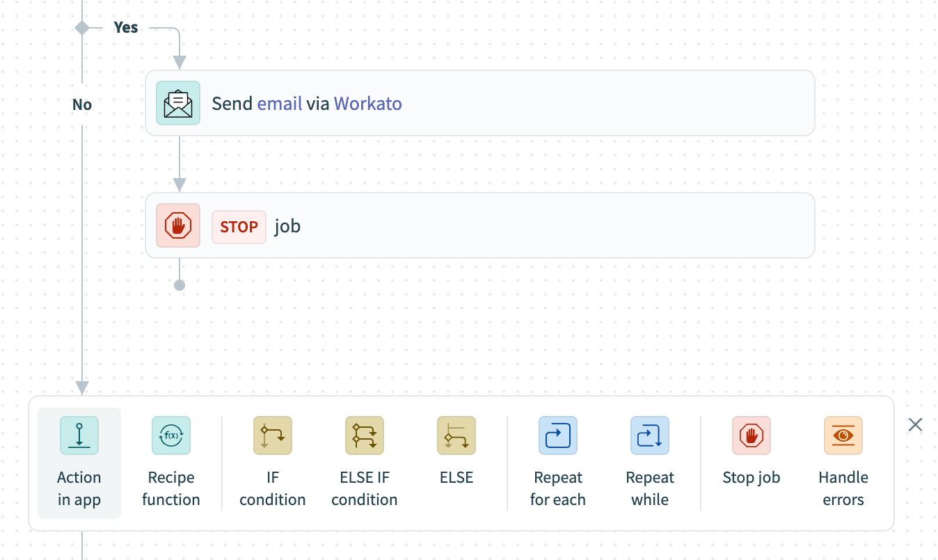Click the Yes branch label
Viewport: 938px width, 560px height.
click(126, 27)
